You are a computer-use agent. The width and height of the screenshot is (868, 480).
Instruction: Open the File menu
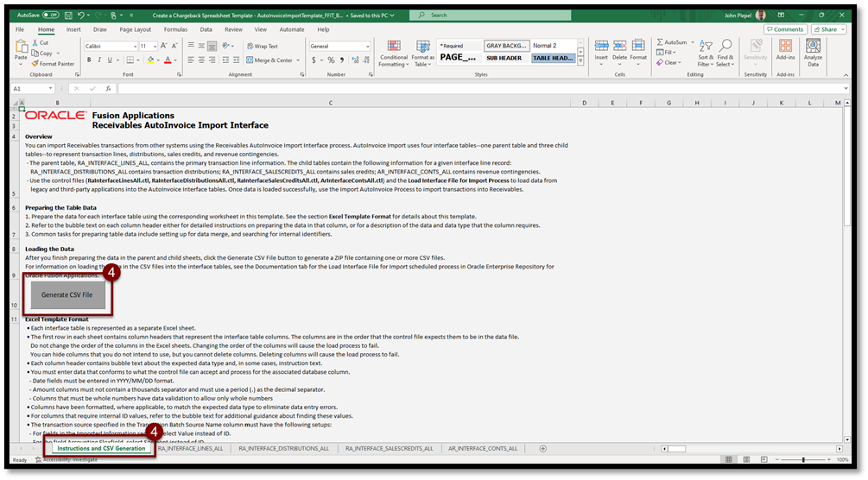click(20, 30)
